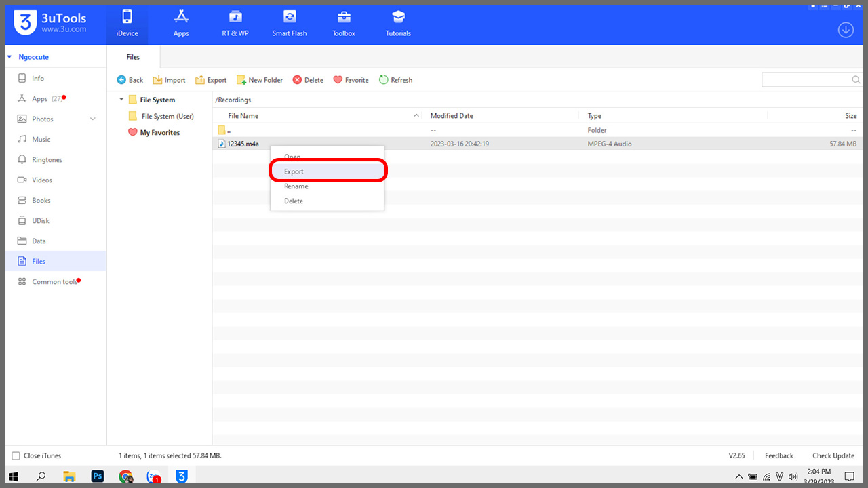Viewport: 868px width, 488px height.
Task: Click the Favorite toolbar button
Action: (351, 80)
